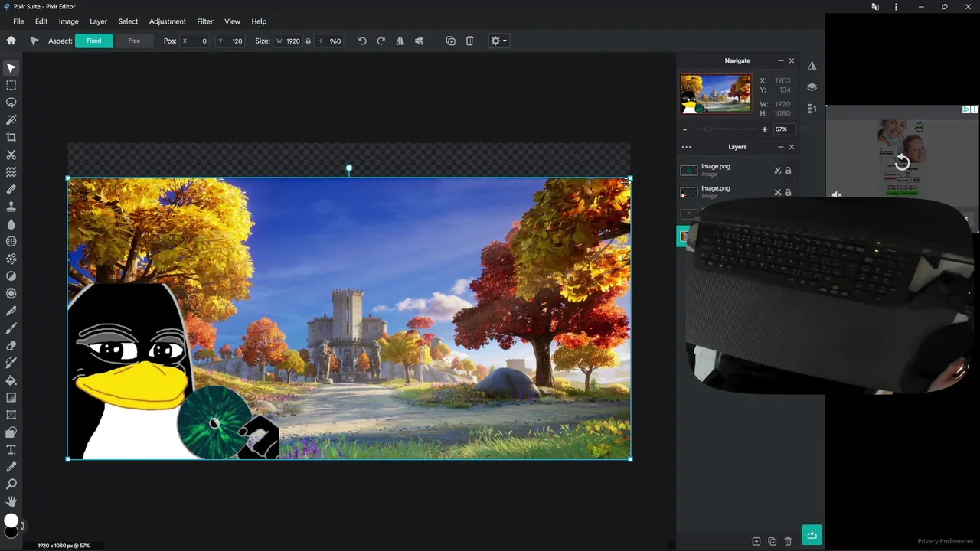The image size is (980, 551).
Task: Select the Shape tool
Action: (11, 432)
